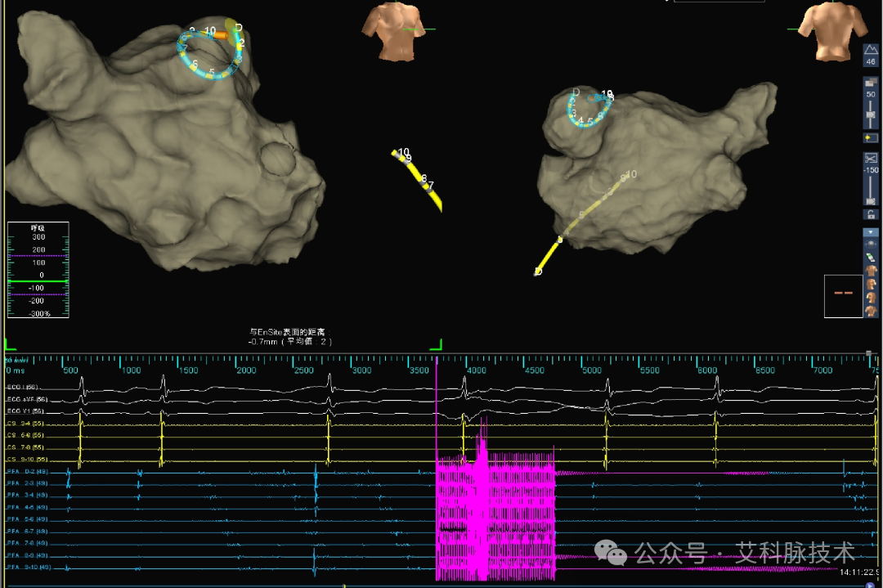Click the circular PFA catheter on right map
The image size is (883, 588).
589,109
